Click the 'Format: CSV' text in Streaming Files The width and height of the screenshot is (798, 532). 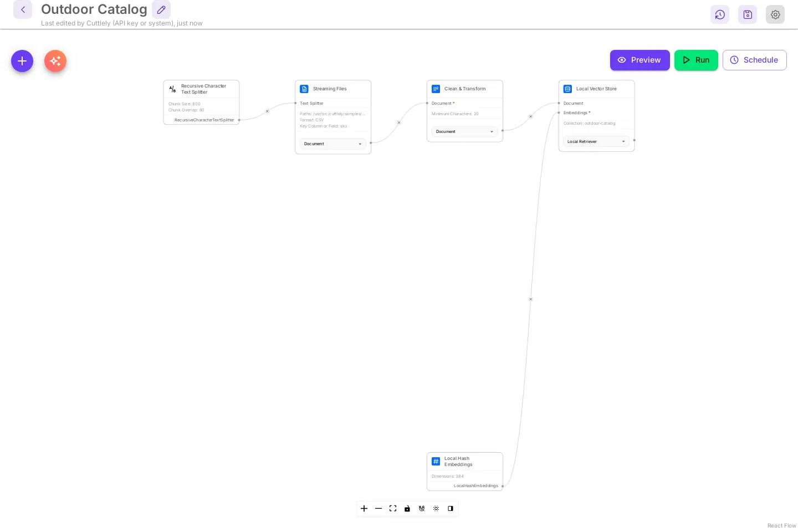coord(312,120)
